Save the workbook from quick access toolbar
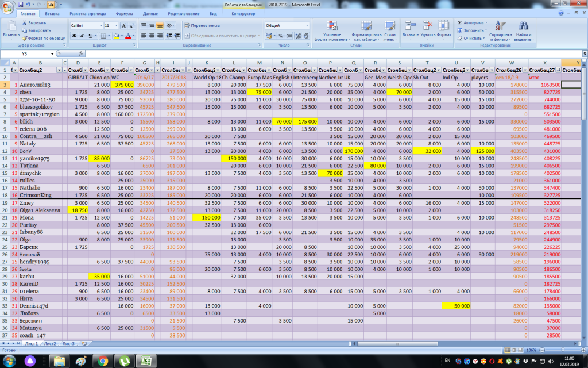 pyautogui.click(x=21, y=4)
